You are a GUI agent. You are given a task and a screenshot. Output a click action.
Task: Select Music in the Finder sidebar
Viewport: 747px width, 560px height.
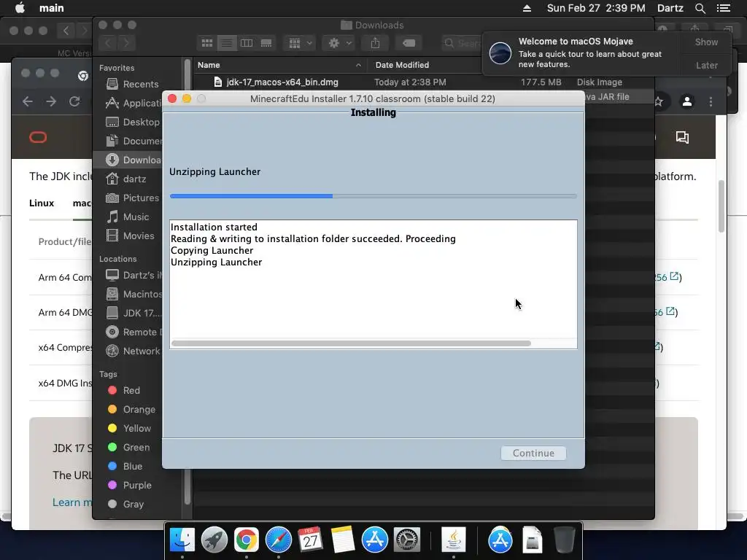[x=128, y=217]
